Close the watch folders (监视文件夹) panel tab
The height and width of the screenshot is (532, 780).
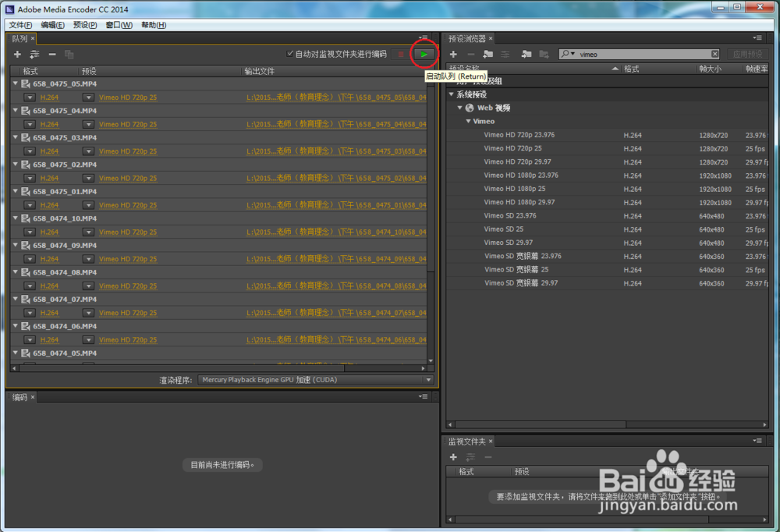coord(491,442)
